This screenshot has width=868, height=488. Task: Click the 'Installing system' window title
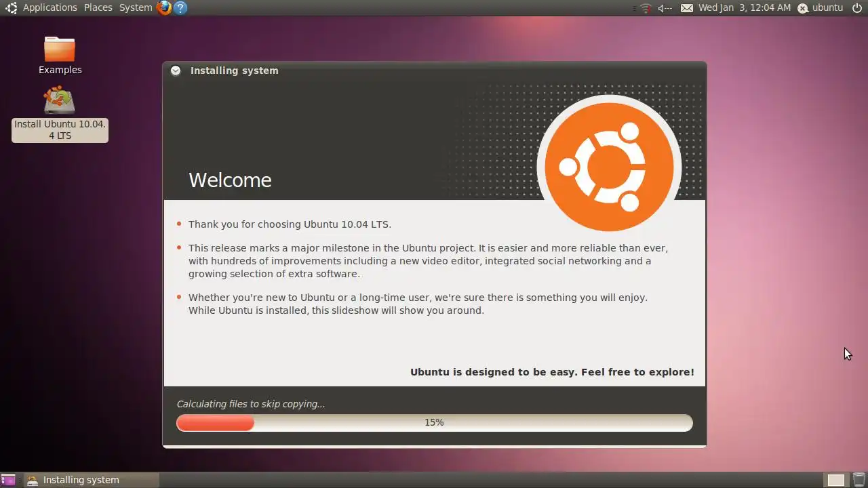234,70
